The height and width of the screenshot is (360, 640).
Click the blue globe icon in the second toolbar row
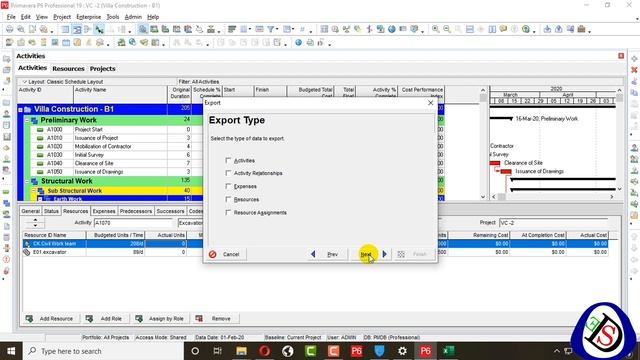tap(298, 42)
